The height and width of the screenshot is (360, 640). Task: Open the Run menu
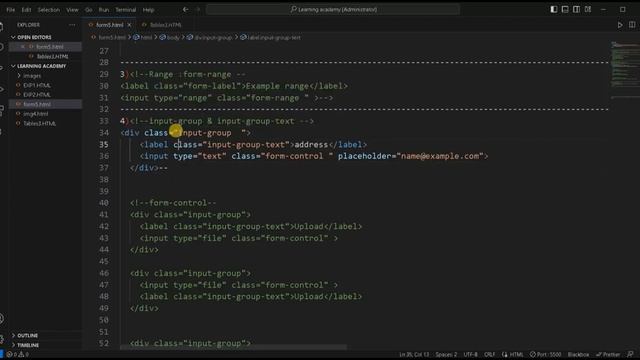[x=104, y=9]
